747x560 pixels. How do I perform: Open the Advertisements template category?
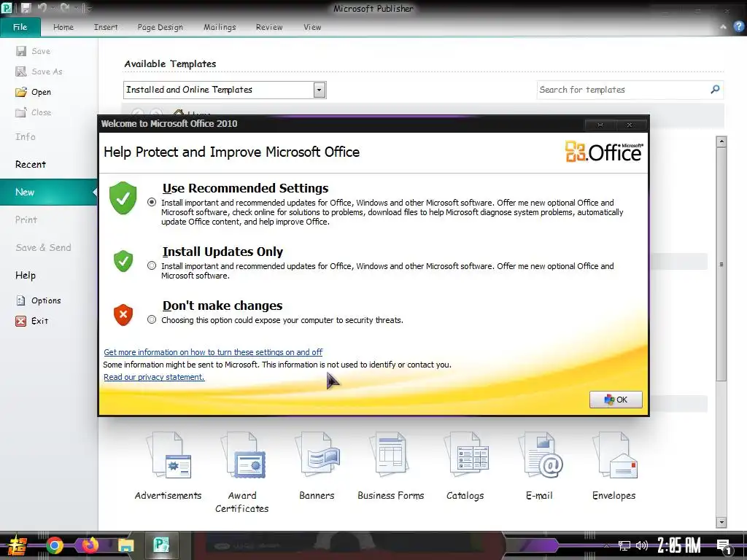pyautogui.click(x=169, y=466)
